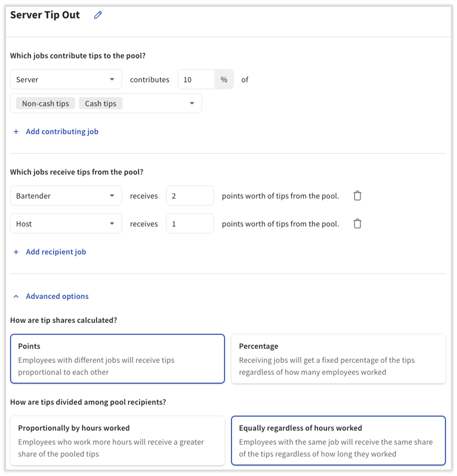
Task: Click Add recipient job
Action: [56, 252]
